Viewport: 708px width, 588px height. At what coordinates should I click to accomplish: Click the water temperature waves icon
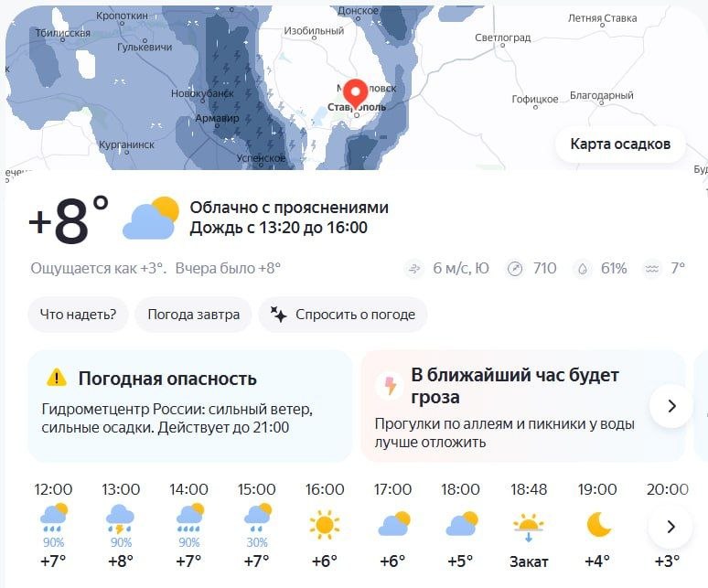(x=652, y=269)
